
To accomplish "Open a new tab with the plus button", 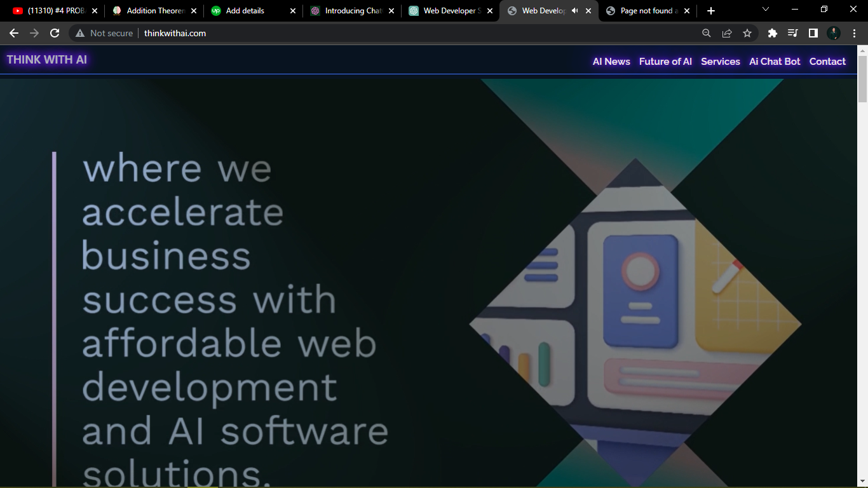I will [711, 11].
